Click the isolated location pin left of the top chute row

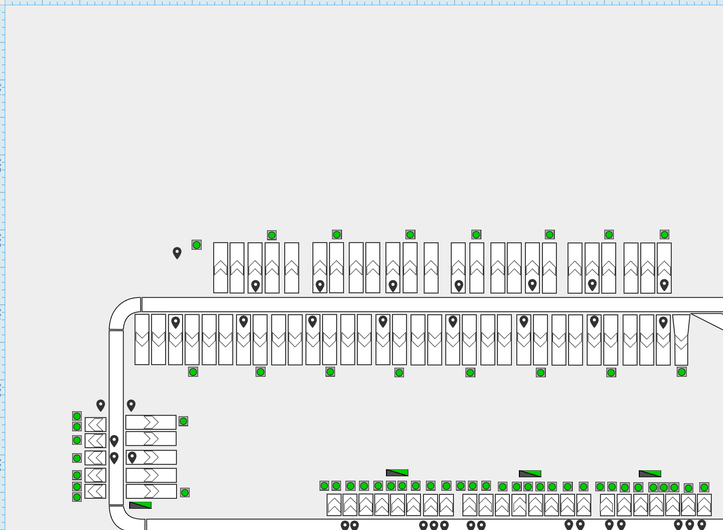177,253
